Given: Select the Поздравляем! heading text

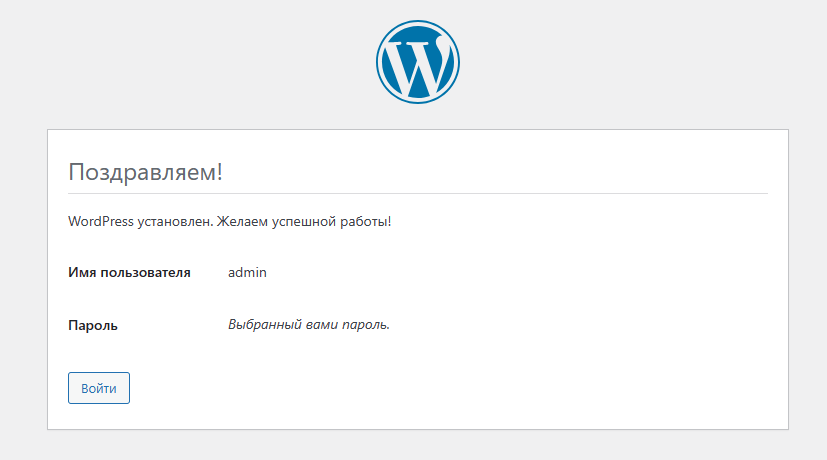Looking at the screenshot, I should pos(146,172).
